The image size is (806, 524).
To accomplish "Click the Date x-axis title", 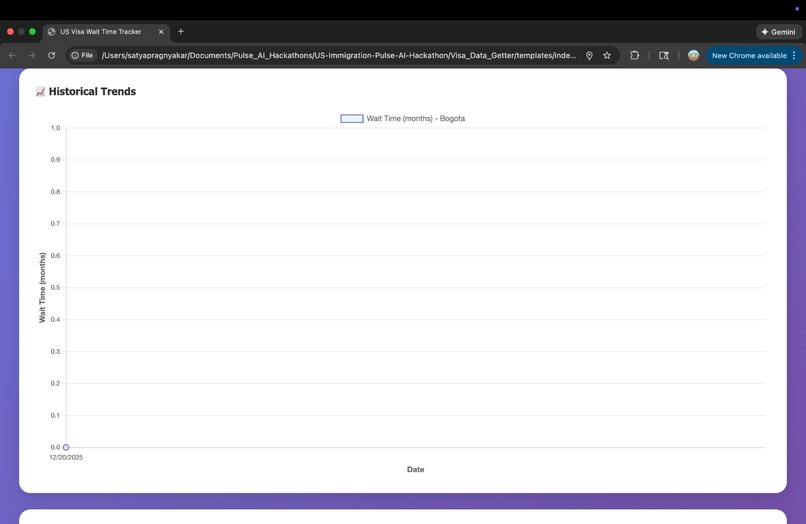I will coord(415,469).
